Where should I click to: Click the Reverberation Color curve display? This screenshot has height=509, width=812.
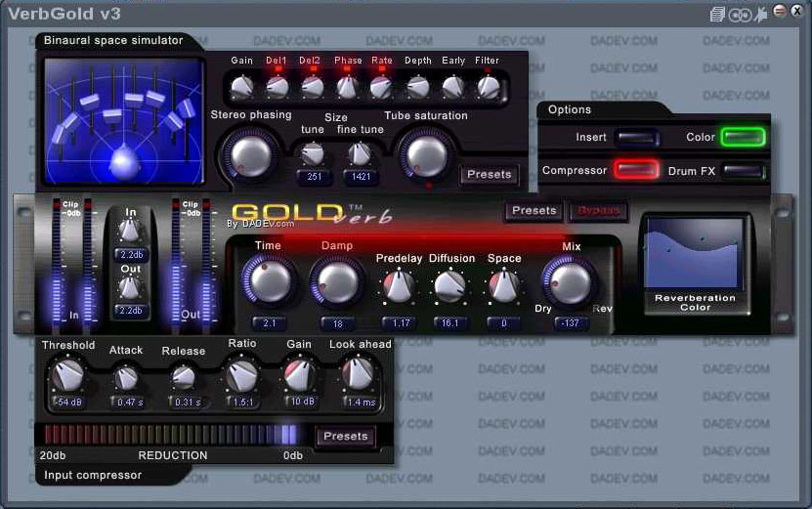coord(695,253)
